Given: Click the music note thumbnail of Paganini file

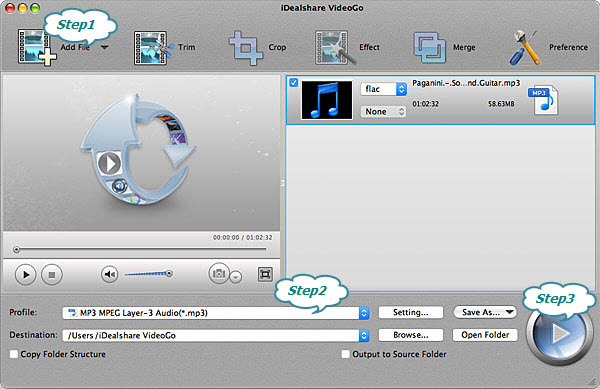Looking at the screenshot, I should point(327,100).
